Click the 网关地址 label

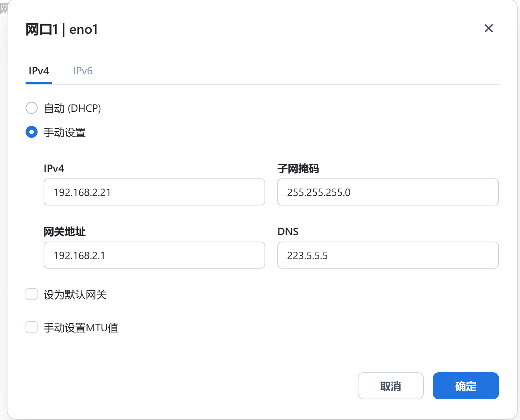pyautogui.click(x=65, y=232)
